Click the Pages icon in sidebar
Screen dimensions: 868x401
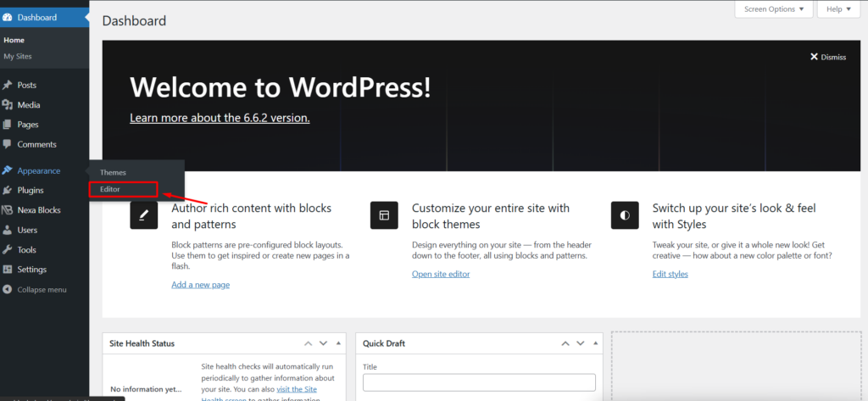pyautogui.click(x=8, y=125)
